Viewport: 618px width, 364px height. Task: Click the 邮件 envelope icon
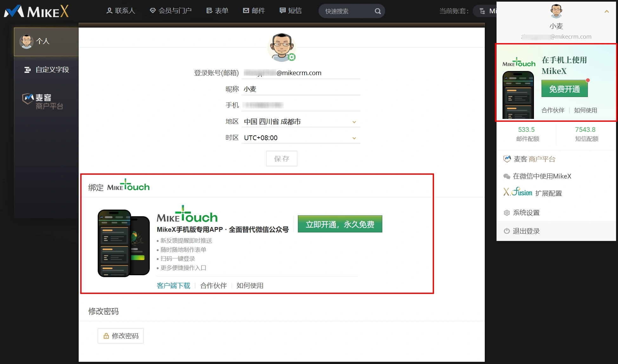coord(246,11)
